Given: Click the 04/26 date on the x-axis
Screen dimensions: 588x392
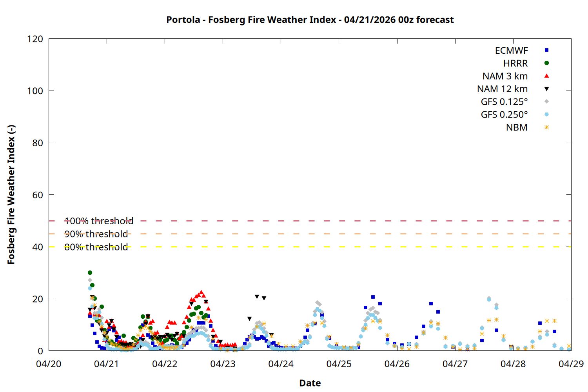Looking at the screenshot, I should click(x=397, y=364).
